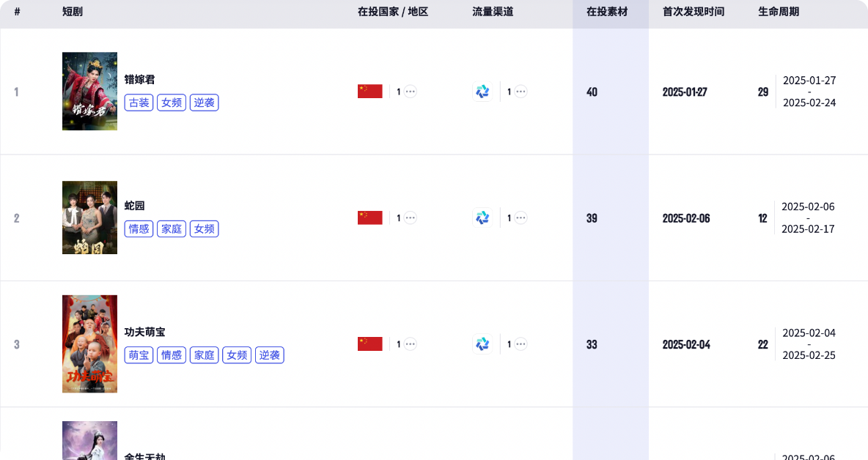Expand more channels ellipsis for 蛇园

tap(521, 218)
